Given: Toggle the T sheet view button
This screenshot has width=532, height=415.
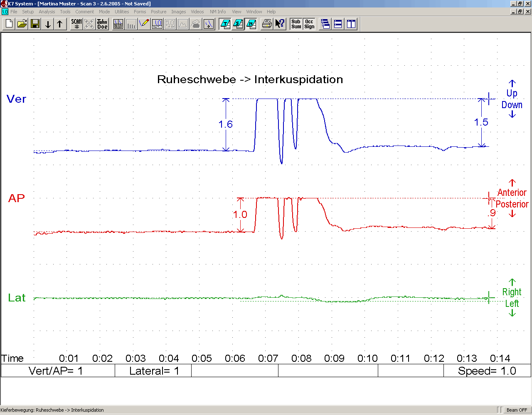Looking at the screenshot, I should pos(225,24).
